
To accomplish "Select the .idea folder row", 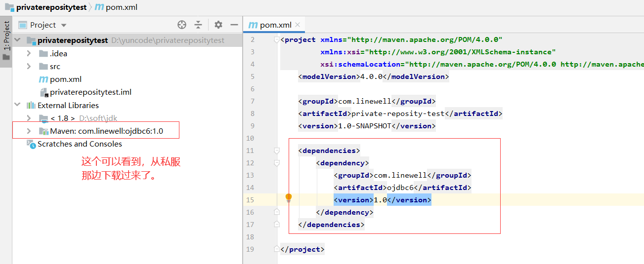I will 128,53.
